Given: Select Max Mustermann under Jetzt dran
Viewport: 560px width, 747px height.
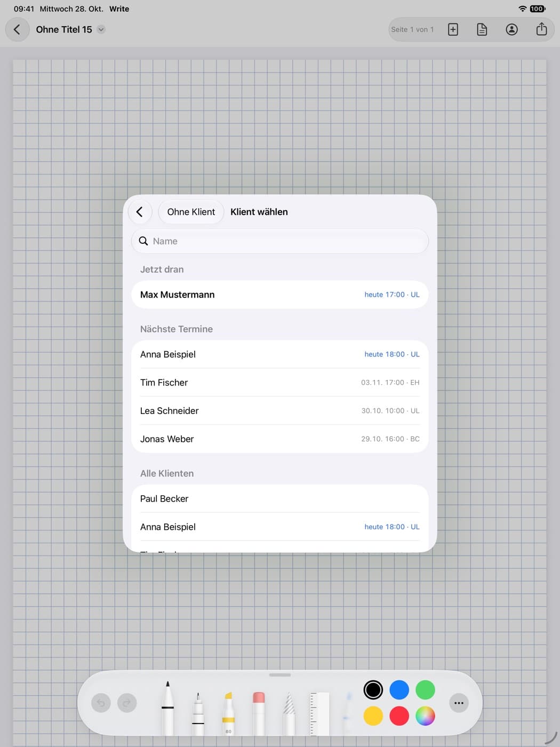Looking at the screenshot, I should (280, 295).
